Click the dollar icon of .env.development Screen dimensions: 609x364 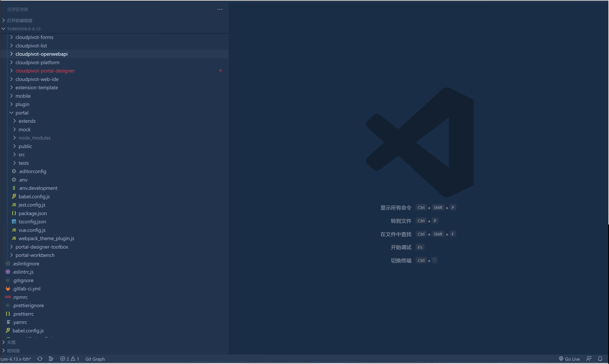14,188
